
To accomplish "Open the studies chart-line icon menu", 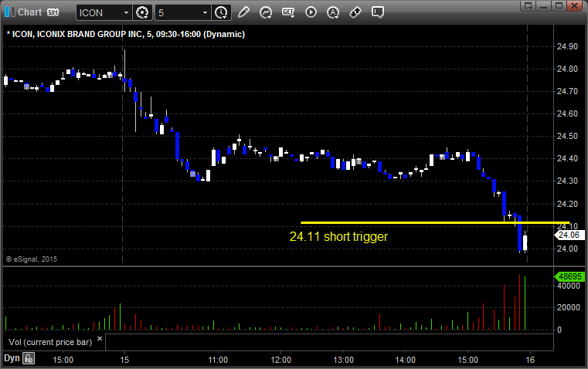I will (266, 12).
